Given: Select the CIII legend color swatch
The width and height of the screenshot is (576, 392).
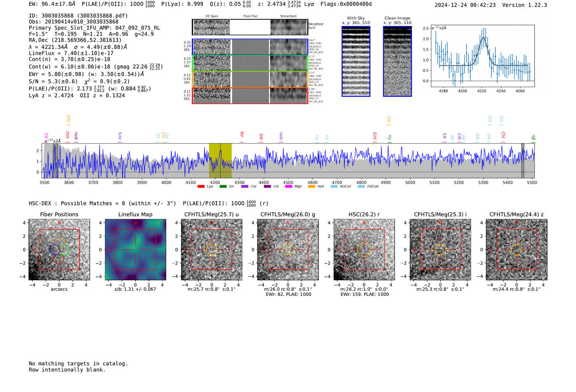Looking at the screenshot, I should [267, 186].
